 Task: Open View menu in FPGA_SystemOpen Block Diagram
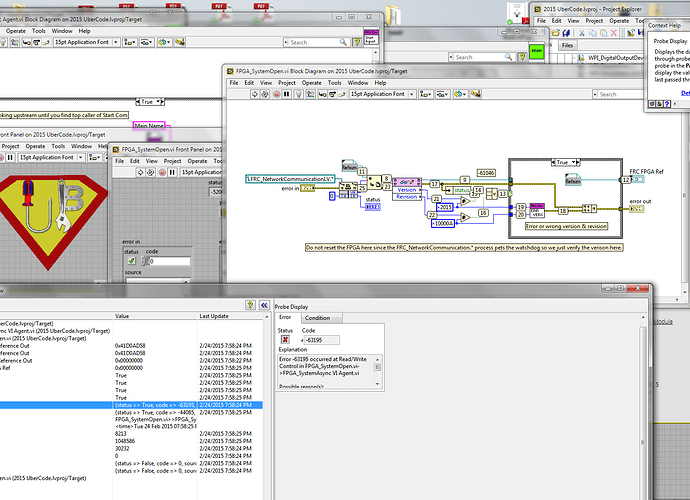(x=266, y=83)
